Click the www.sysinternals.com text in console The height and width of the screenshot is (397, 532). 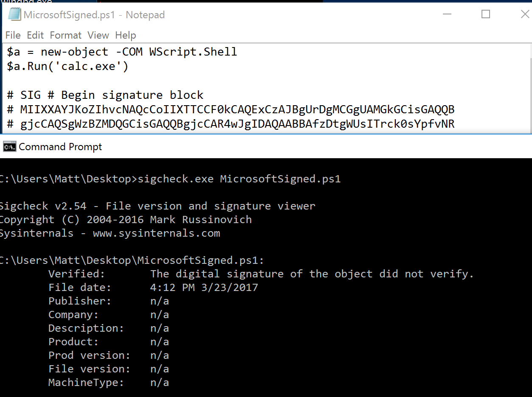pos(156,233)
